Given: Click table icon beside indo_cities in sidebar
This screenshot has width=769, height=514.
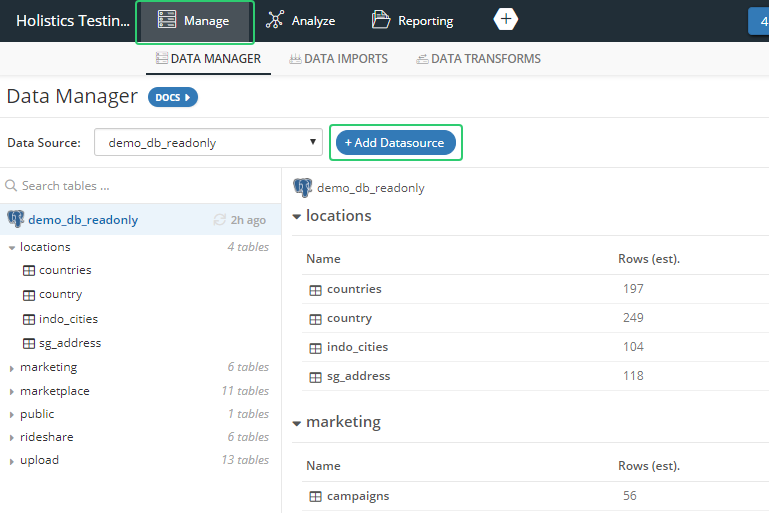Looking at the screenshot, I should (29, 320).
